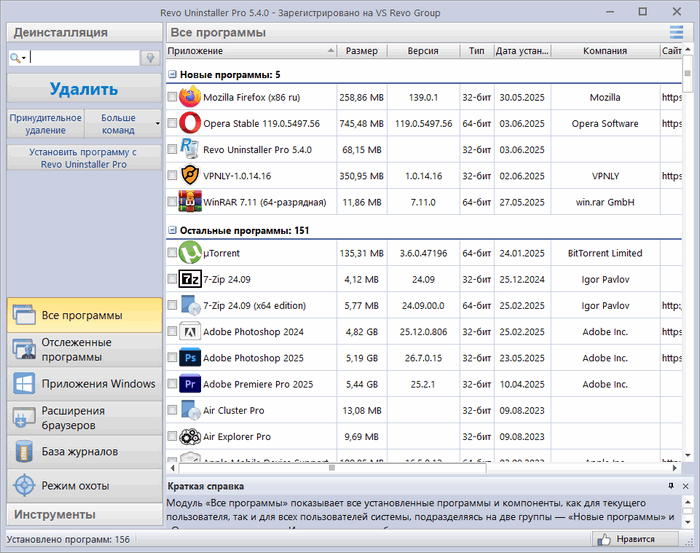Click the 7-Zip 24.09 (x64 edition) icon

pos(190,305)
